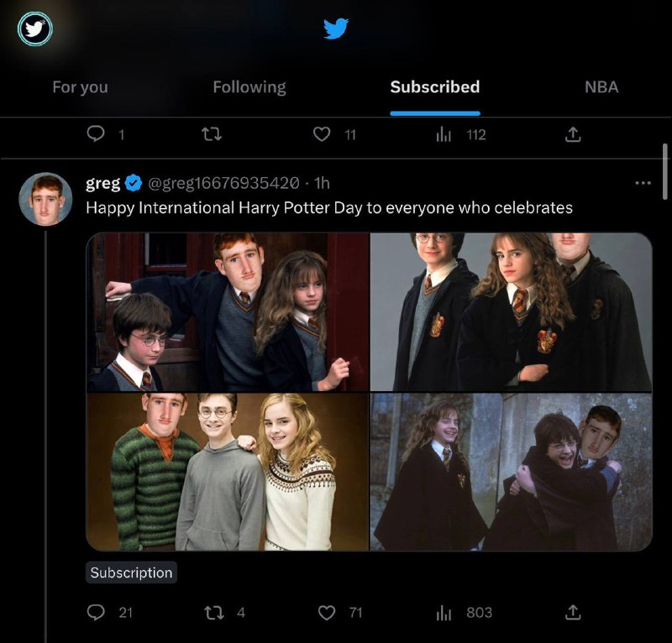Retweet greg's Harry Potter Day post
This screenshot has width=672, height=643.
[213, 613]
